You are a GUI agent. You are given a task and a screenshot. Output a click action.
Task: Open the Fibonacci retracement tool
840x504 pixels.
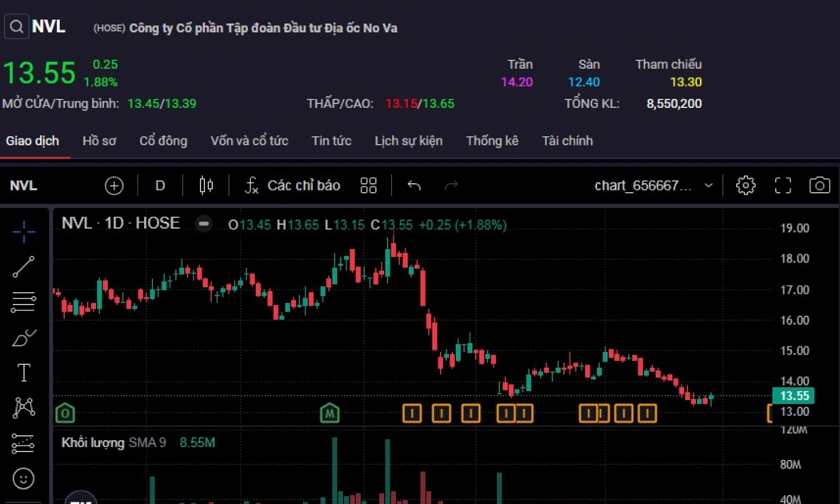(x=24, y=302)
